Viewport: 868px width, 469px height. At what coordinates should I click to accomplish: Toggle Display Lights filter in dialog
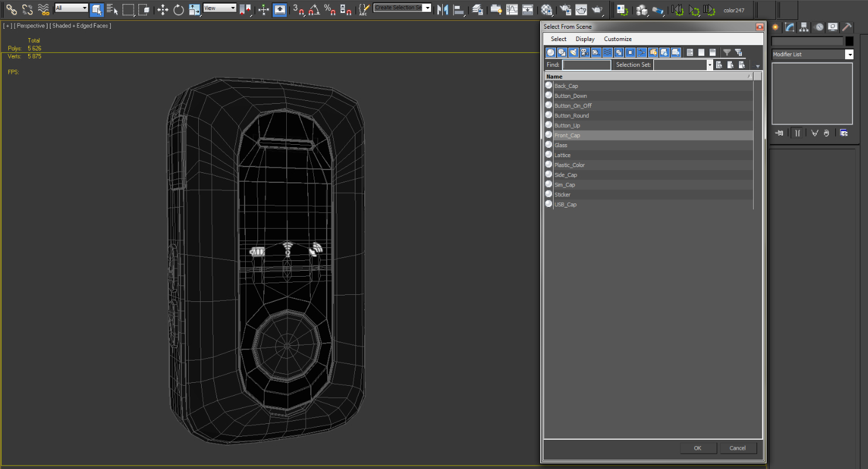[573, 53]
